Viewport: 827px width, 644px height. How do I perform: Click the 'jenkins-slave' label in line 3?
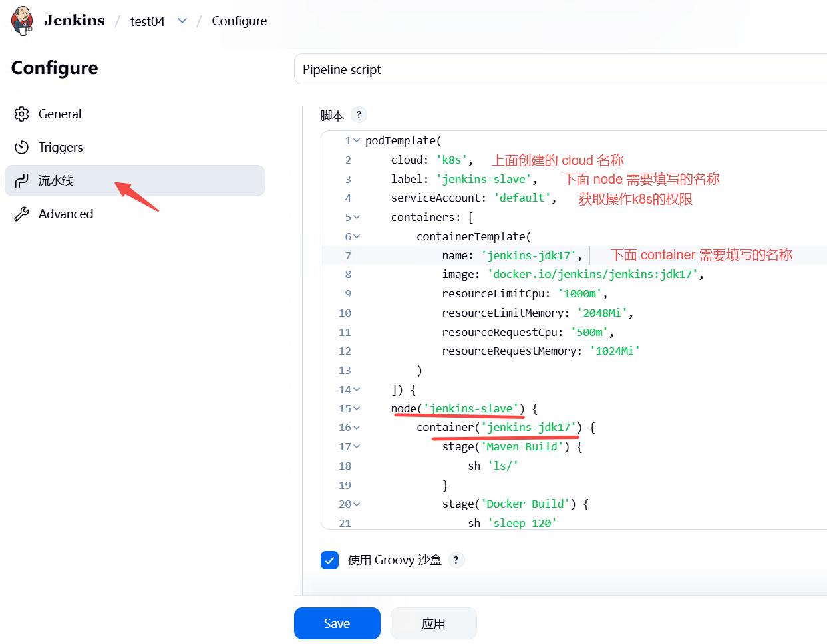click(484, 180)
